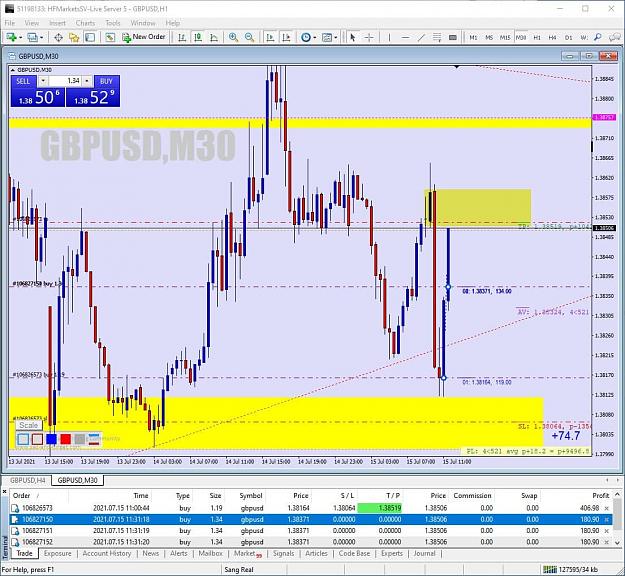Edit the 1.34 lot volume field

65,81
